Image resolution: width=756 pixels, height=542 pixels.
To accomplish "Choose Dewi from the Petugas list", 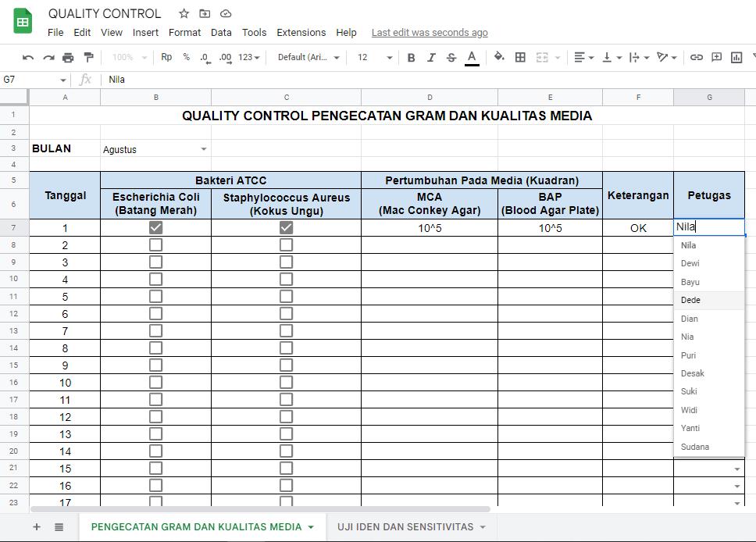I will pos(709,263).
